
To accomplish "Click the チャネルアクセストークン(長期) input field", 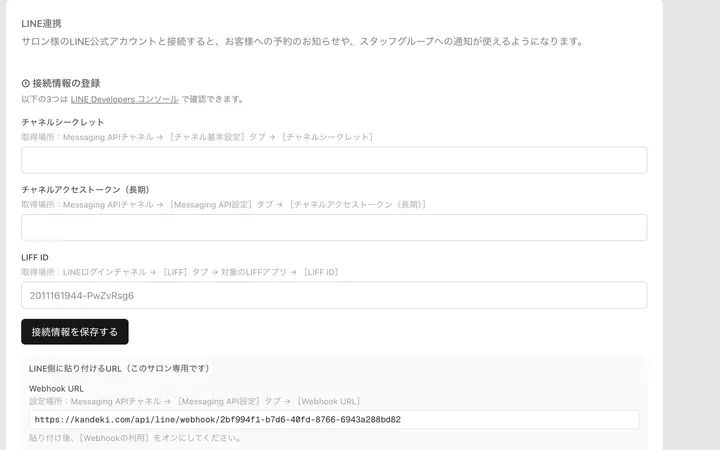I will (x=334, y=228).
